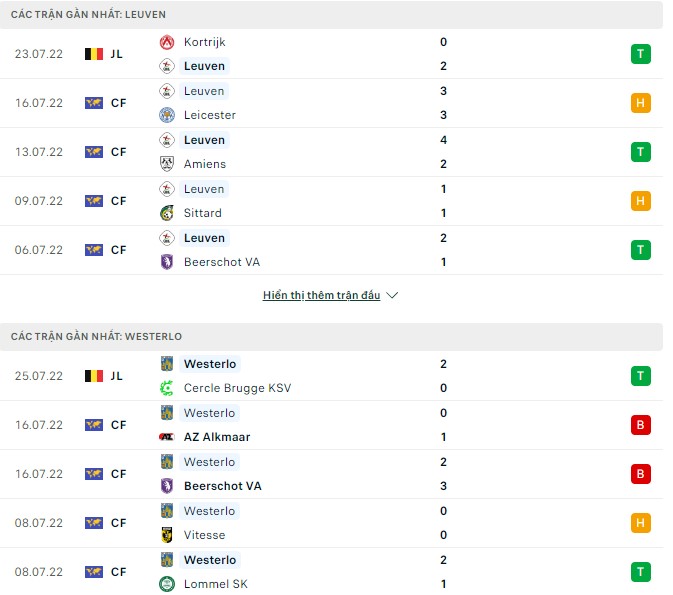Click the AZ Alkmaar team logo
Screen dimensions: 673x595
pos(167,437)
